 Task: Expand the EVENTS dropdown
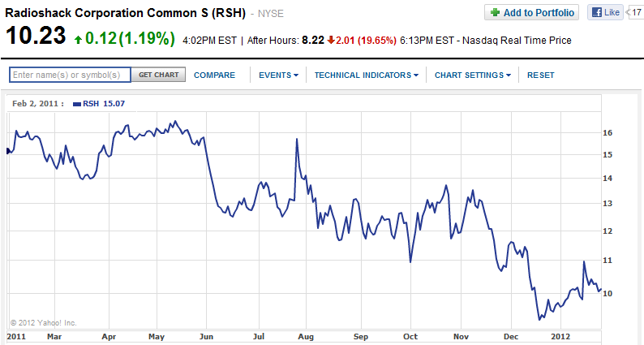click(278, 75)
